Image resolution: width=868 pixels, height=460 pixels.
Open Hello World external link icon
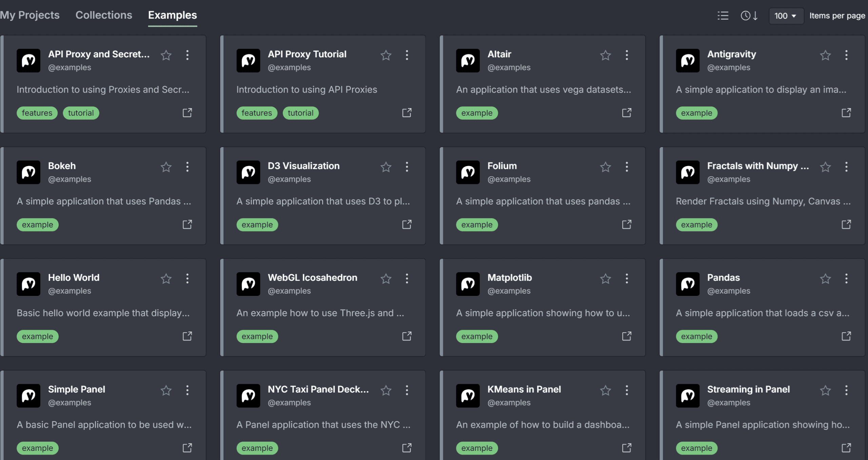tap(187, 336)
